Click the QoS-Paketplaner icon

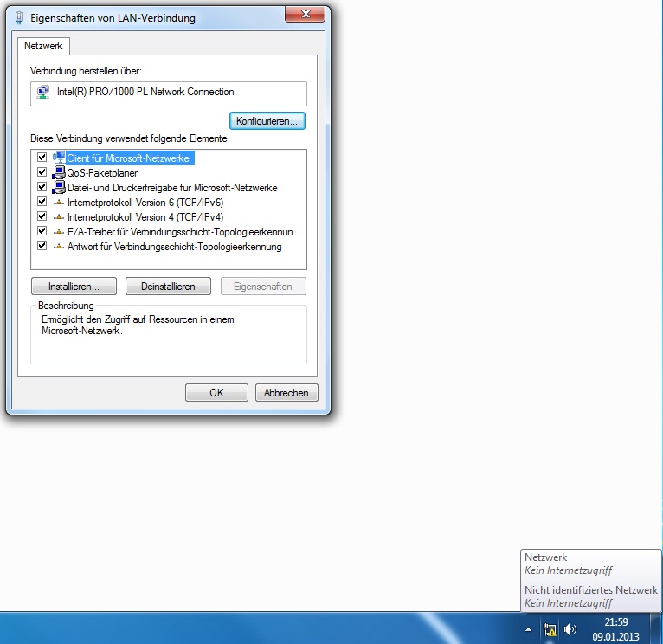(59, 172)
